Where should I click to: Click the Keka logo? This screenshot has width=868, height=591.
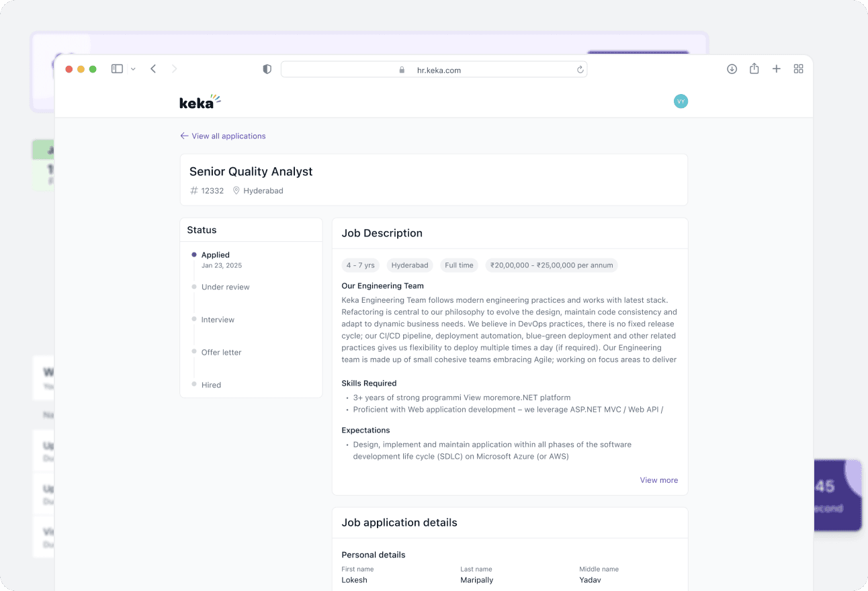click(x=200, y=101)
